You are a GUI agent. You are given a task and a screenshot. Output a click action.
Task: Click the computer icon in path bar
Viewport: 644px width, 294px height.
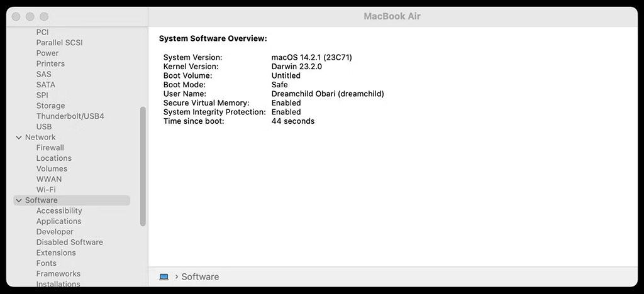click(164, 277)
